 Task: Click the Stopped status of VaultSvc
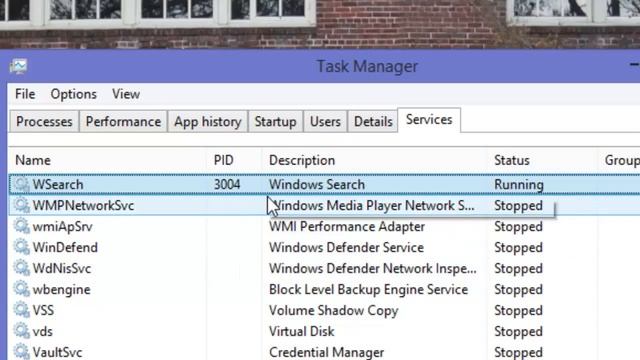(518, 353)
